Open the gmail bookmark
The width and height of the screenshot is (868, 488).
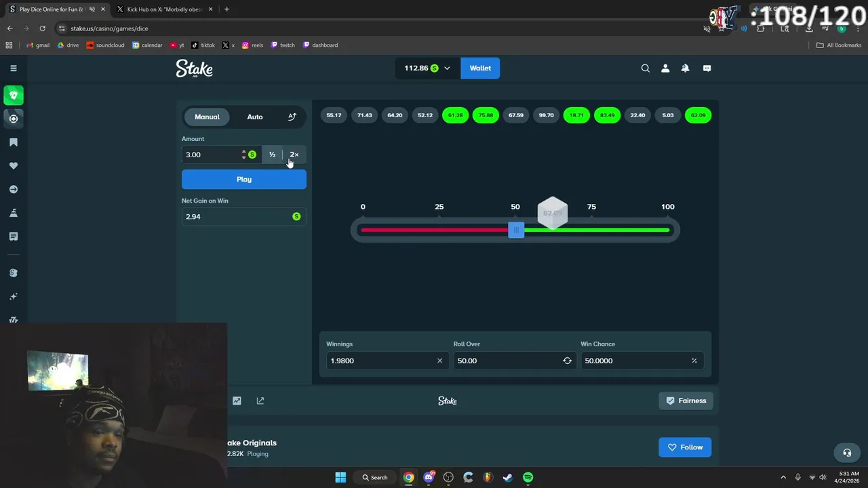click(38, 45)
